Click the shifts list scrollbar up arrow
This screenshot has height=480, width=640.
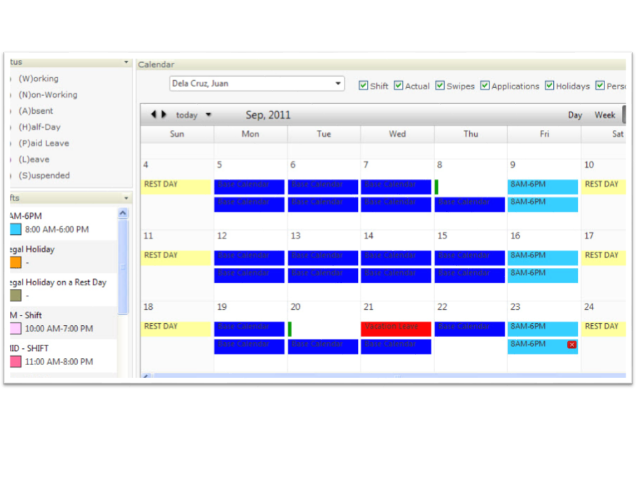pos(124,215)
